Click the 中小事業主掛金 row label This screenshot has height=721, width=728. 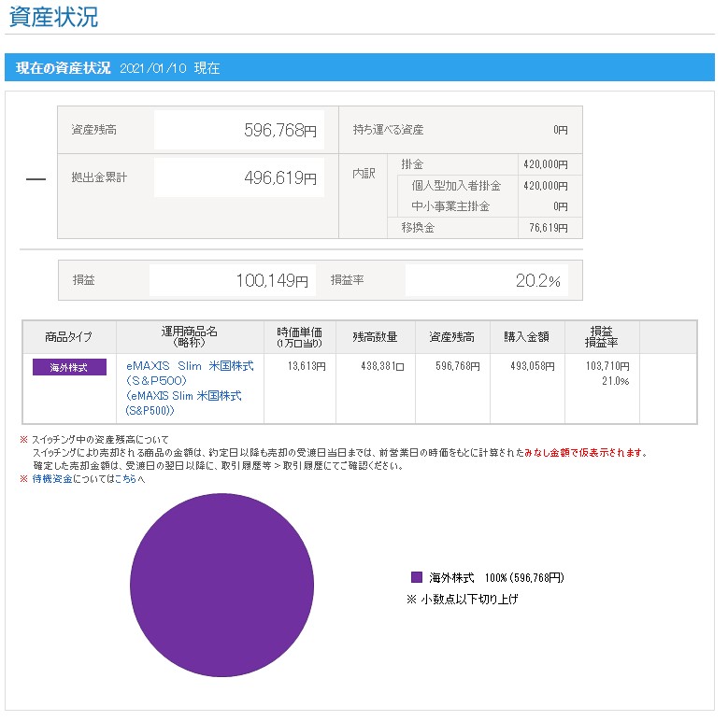(x=450, y=206)
